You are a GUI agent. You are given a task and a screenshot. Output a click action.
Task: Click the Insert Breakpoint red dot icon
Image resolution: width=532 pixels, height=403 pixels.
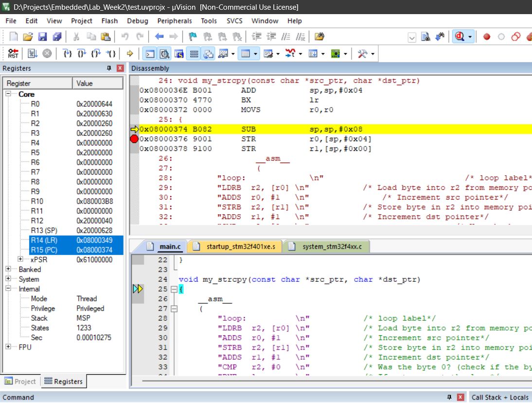point(486,37)
